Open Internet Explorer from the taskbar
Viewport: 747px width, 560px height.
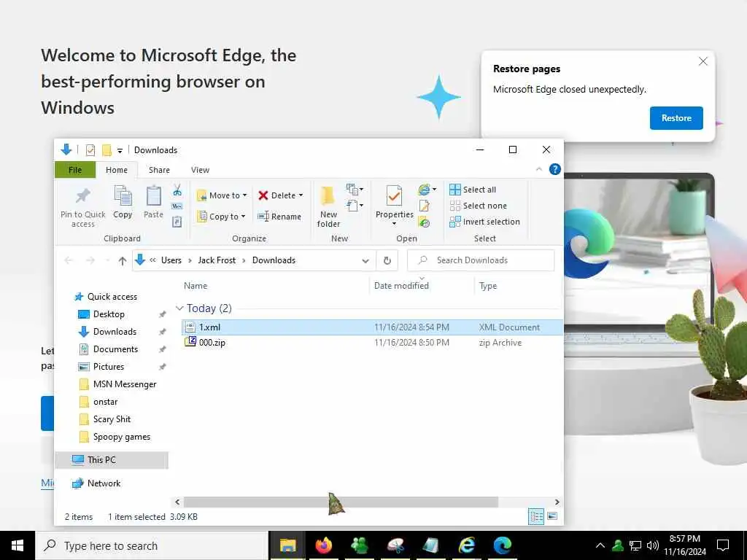coord(467,545)
